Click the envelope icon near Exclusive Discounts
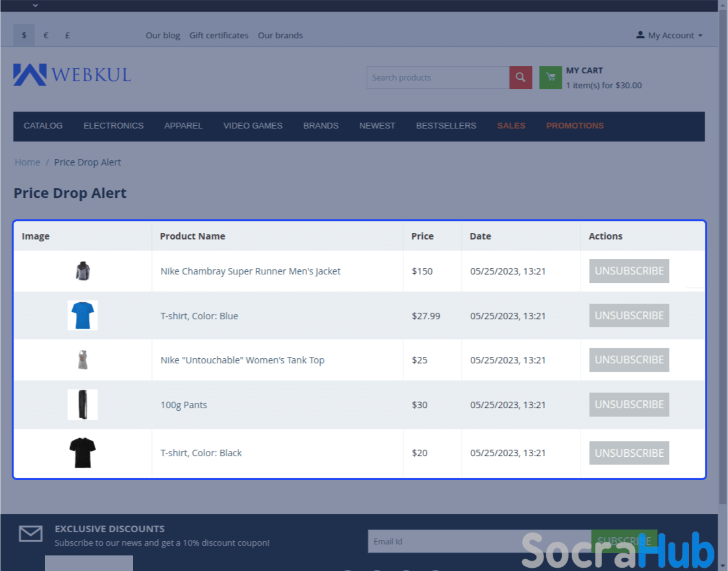 pyautogui.click(x=31, y=534)
